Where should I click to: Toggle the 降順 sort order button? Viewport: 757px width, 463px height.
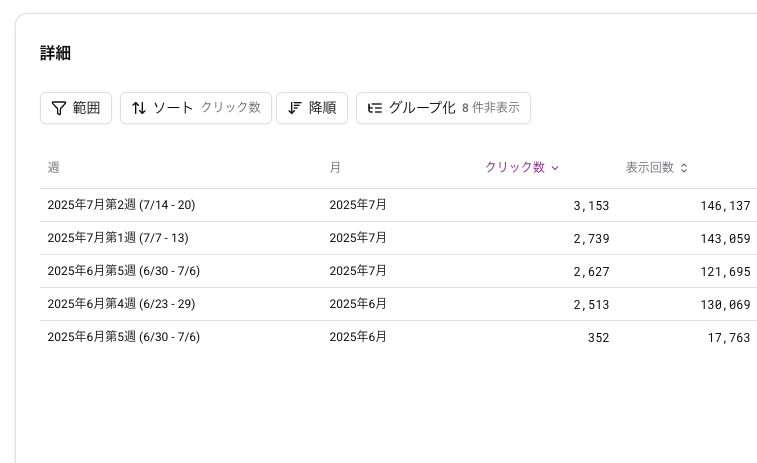click(x=312, y=108)
